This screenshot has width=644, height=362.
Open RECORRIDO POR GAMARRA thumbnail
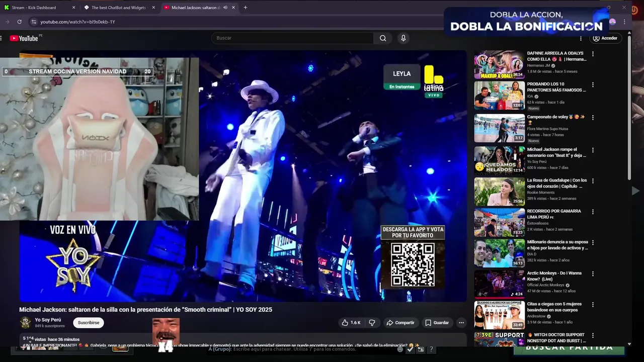pyautogui.click(x=500, y=222)
